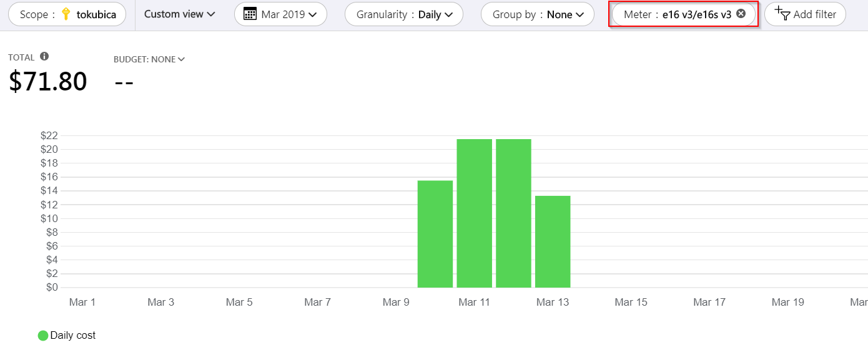Click the $71.80 total amount

pos(48,82)
